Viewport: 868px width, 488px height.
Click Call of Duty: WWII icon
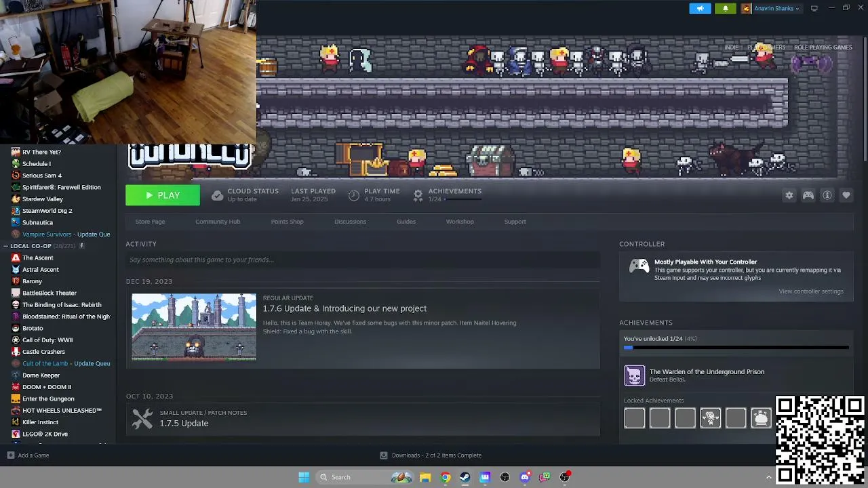coord(16,340)
